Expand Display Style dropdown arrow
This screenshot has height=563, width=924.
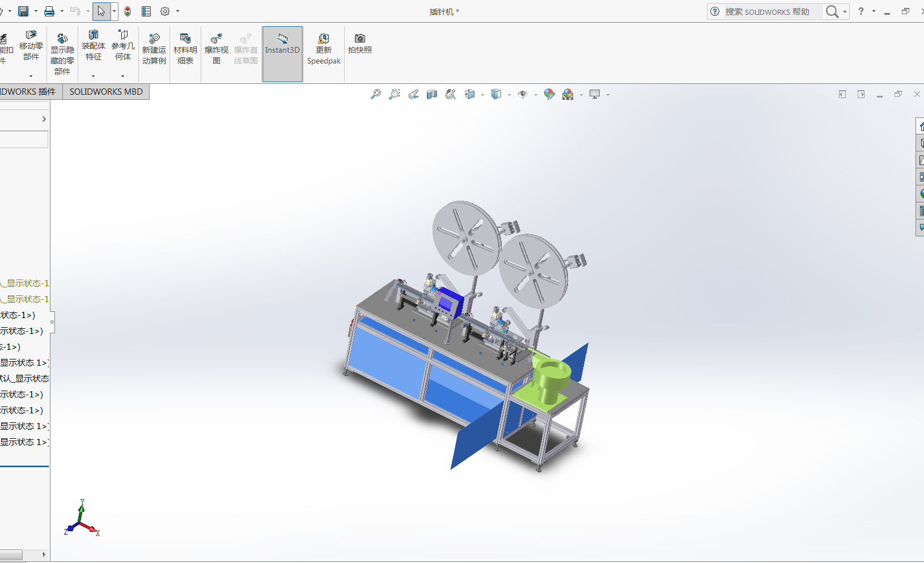[509, 95]
